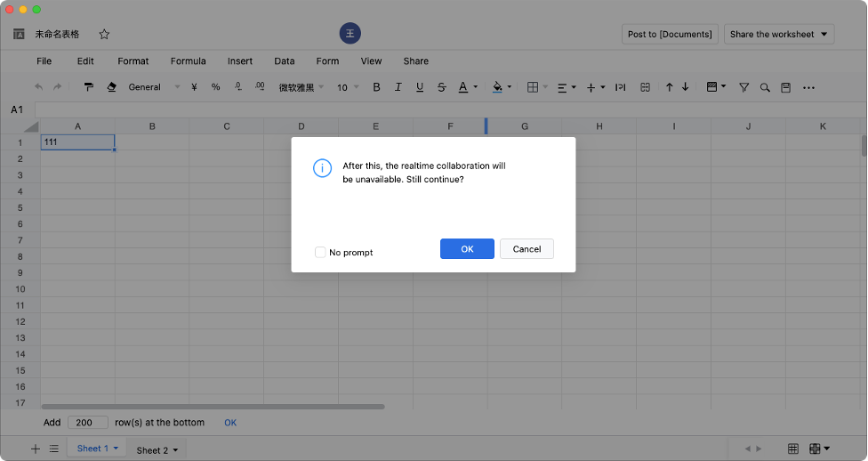The height and width of the screenshot is (461, 868).
Task: Toggle bold formatting in toolbar
Action: click(376, 87)
